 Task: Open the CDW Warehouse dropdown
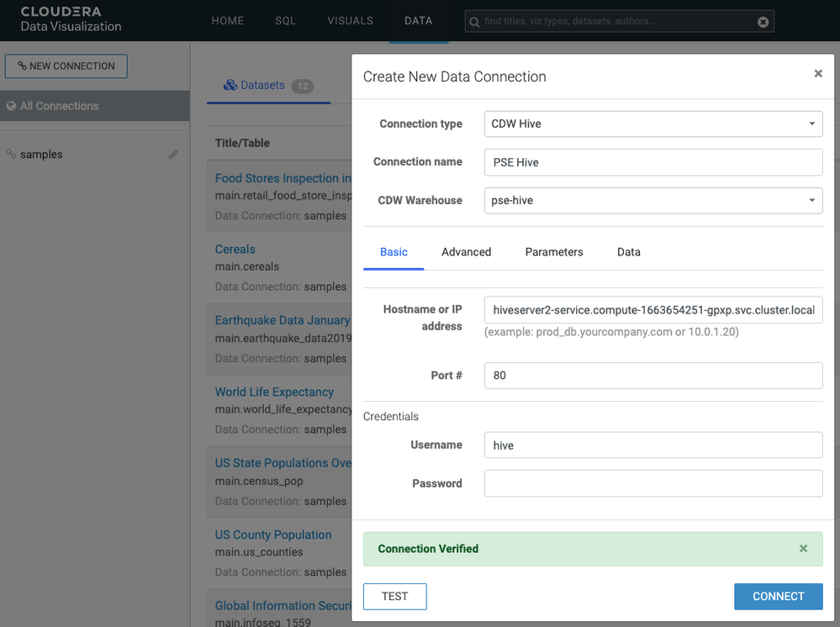click(653, 200)
